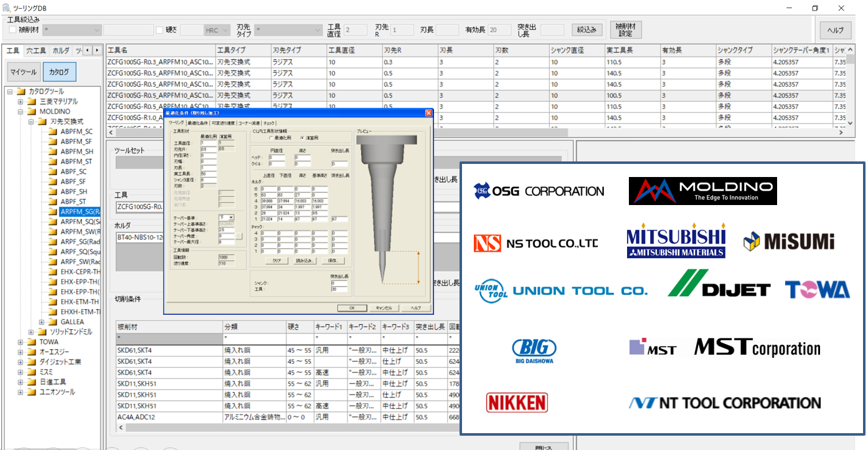Image resolution: width=868 pixels, height=450 pixels.
Task: Click the 読み込み button in dialog
Action: [305, 260]
